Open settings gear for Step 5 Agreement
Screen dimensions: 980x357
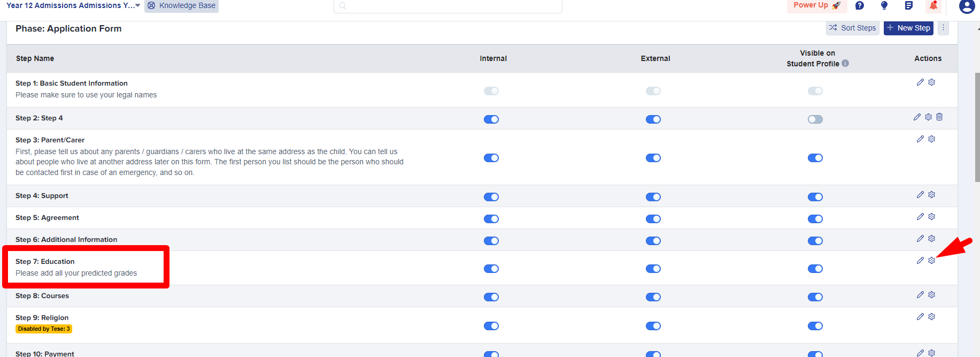932,217
